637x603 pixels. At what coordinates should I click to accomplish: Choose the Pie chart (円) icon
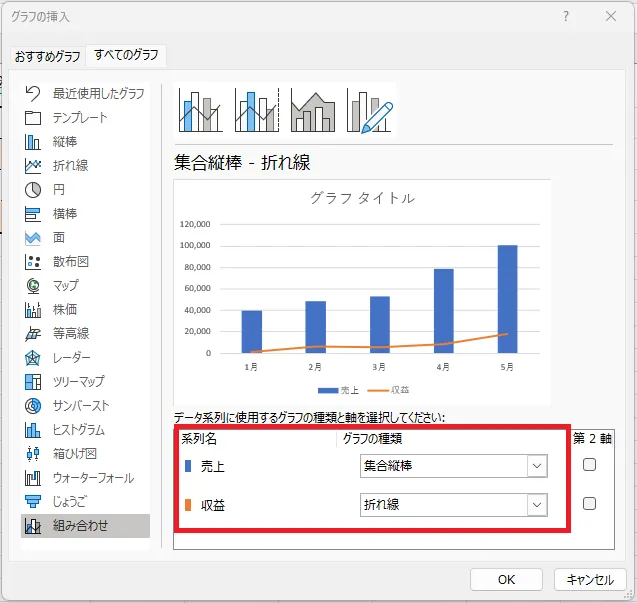pos(32,190)
